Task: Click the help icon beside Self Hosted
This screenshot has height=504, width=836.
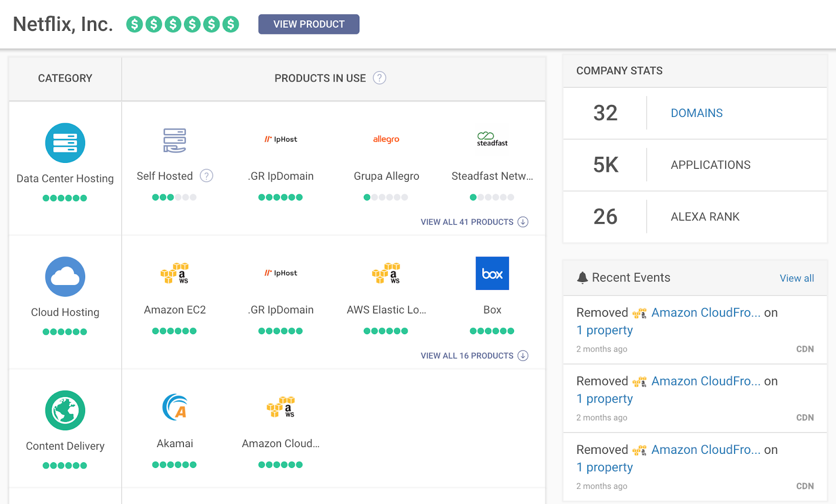Action: click(206, 176)
